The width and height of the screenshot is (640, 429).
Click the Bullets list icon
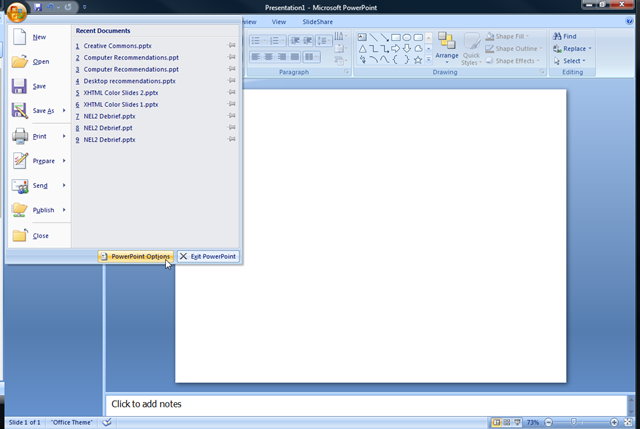258,40
